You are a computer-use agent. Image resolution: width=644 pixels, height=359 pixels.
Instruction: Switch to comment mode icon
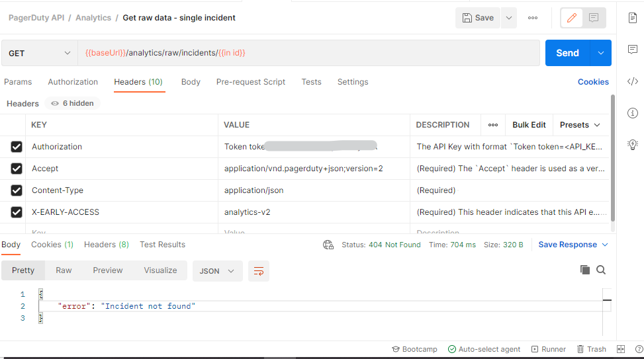[594, 18]
